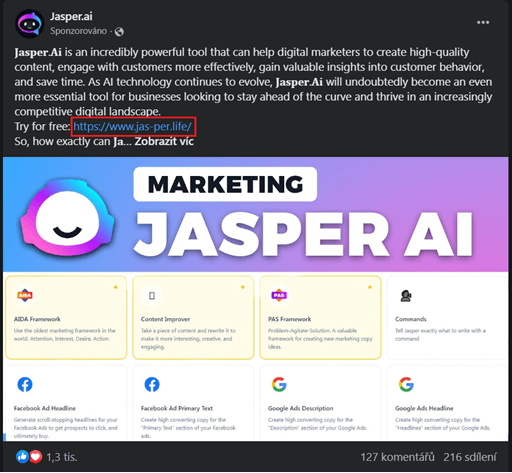512x473 pixels.
Task: Click the Commands head icon
Action: 406,296
